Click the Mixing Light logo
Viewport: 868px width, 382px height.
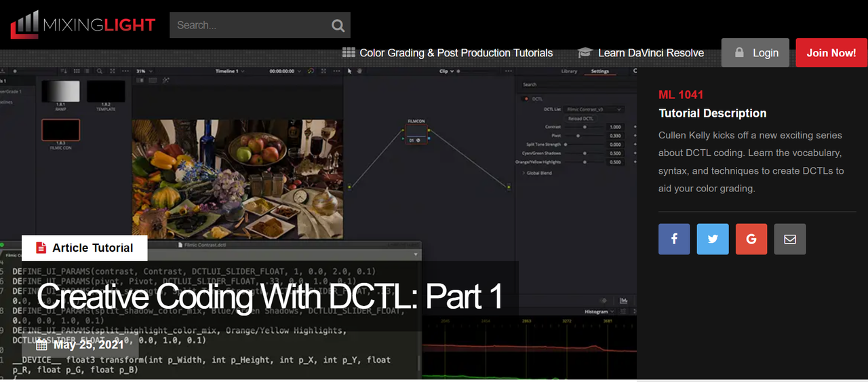tap(83, 25)
